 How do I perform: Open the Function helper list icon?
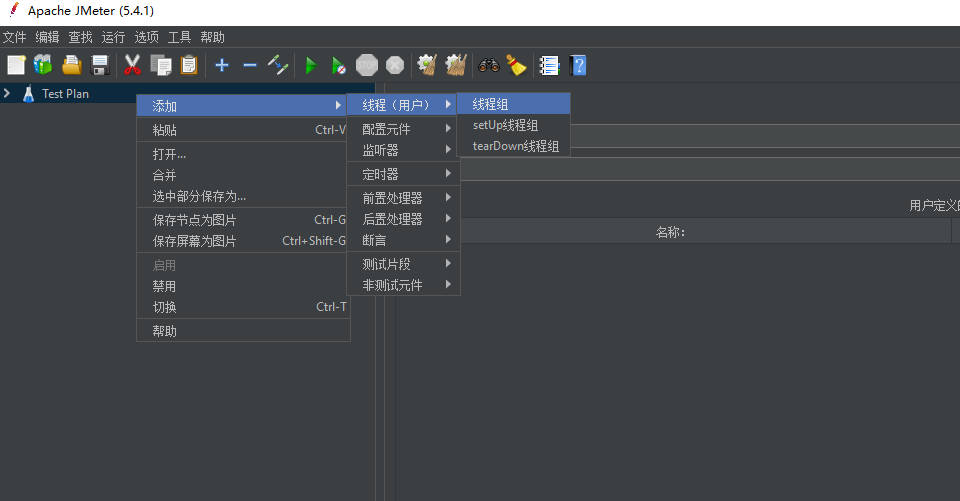tap(549, 65)
